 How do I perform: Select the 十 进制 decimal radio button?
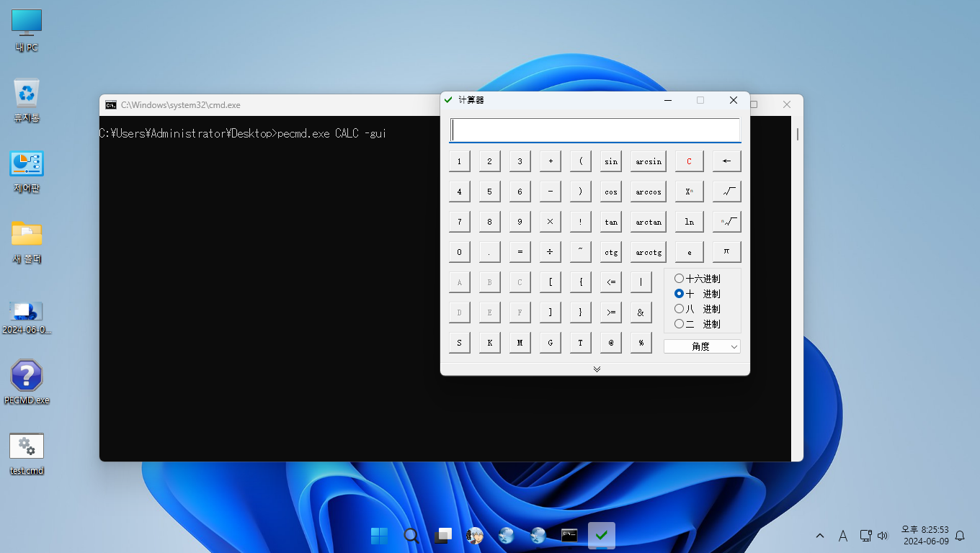click(697, 294)
